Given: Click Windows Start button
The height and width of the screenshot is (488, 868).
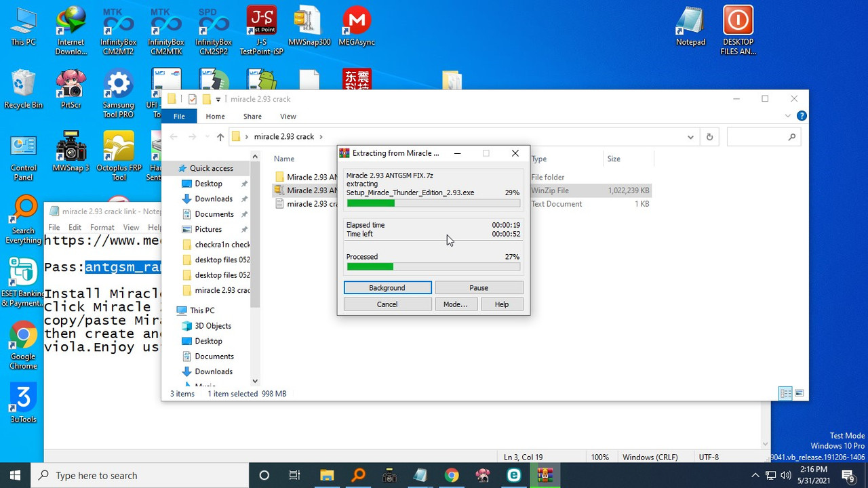Looking at the screenshot, I should tap(15, 475).
